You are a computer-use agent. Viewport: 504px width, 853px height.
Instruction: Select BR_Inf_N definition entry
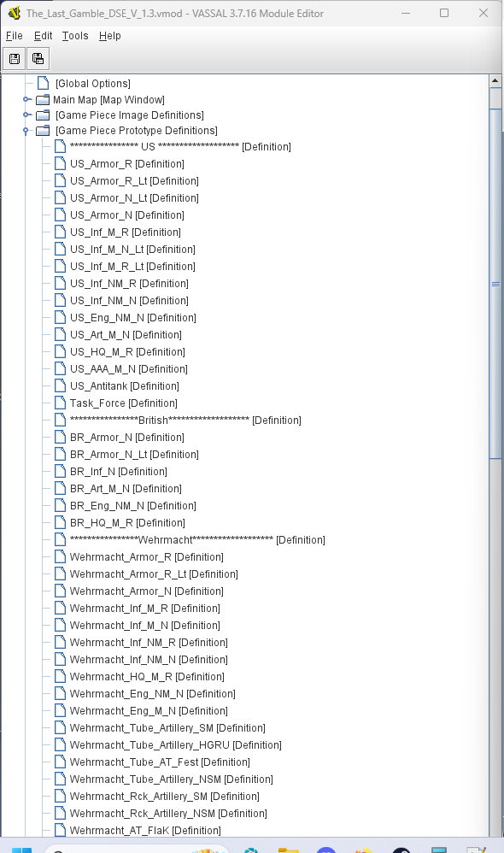click(x=119, y=471)
